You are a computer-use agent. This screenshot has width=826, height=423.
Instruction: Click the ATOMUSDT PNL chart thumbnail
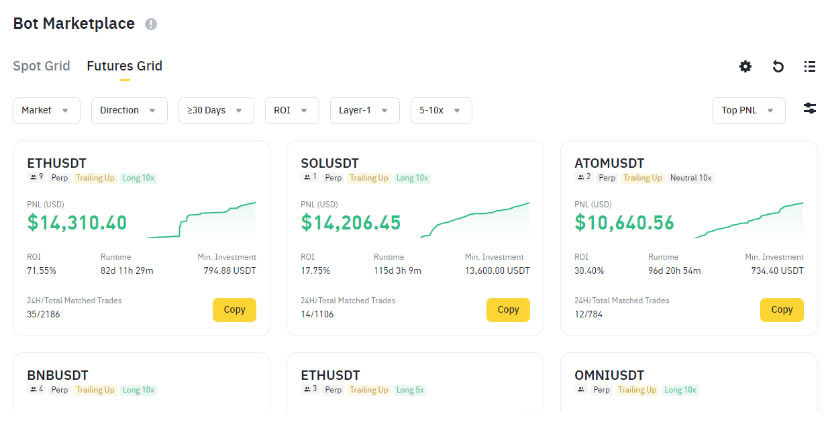(x=748, y=219)
